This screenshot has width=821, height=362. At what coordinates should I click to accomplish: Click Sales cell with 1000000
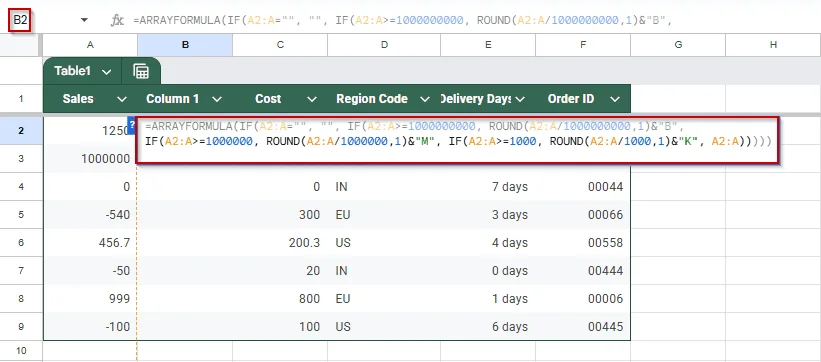(90, 158)
